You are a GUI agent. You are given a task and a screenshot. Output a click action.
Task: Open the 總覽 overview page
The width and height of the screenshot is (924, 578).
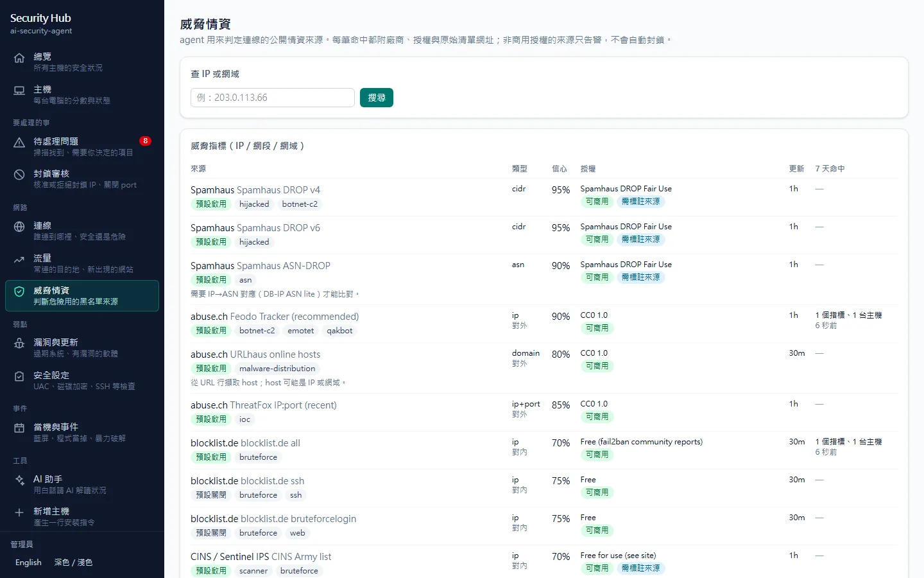pos(82,62)
